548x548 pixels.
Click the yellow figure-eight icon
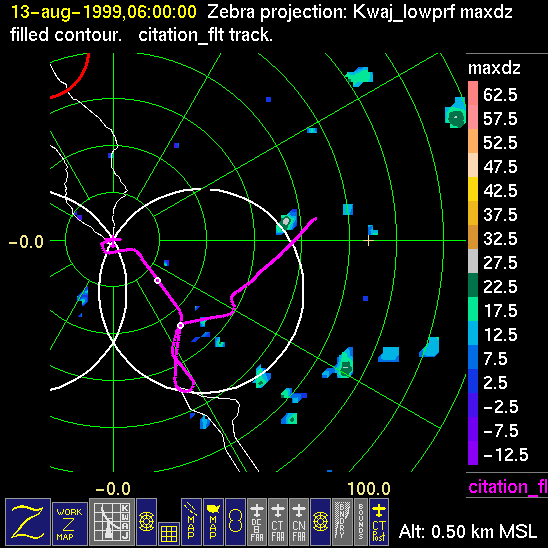click(235, 522)
